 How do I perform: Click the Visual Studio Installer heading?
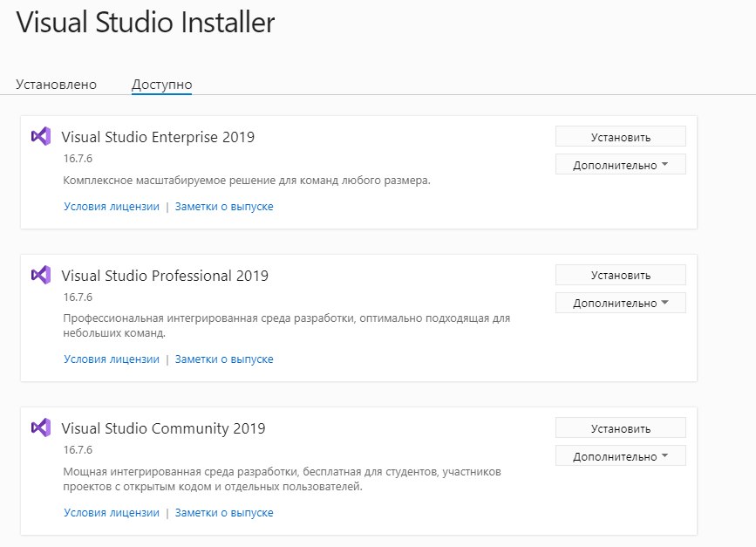tap(146, 23)
